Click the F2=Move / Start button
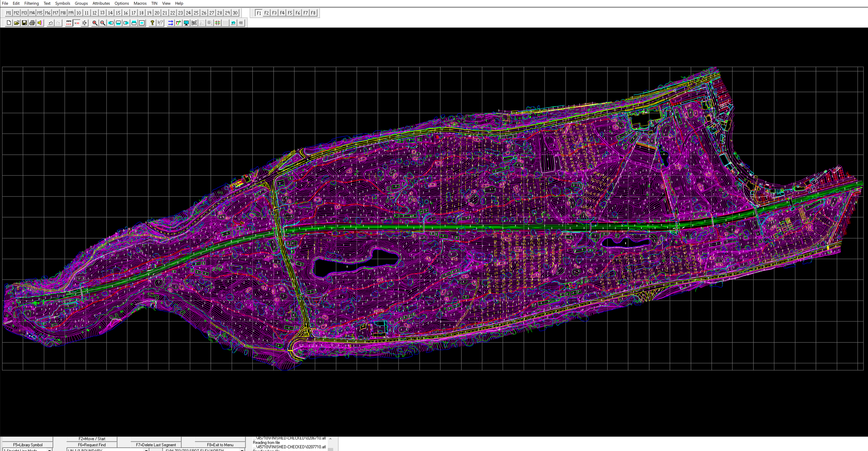The height and width of the screenshot is (451, 868). coord(92,439)
